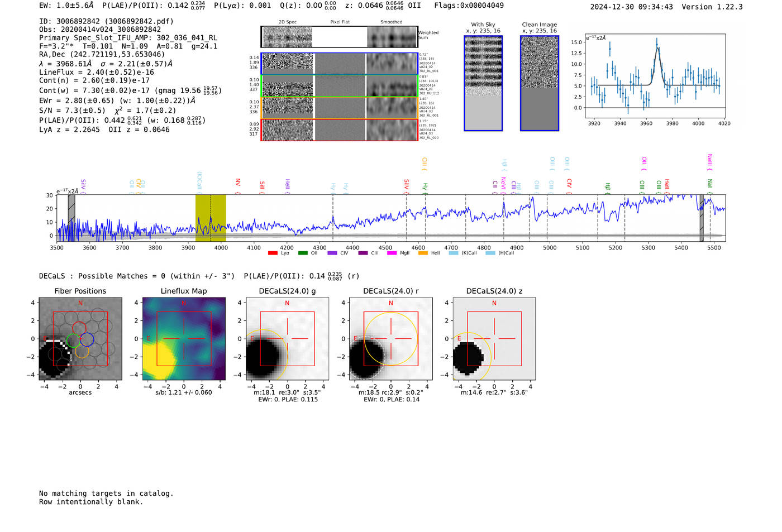This screenshot has width=782, height=532.
Task: Click the S/N = 7.3(±0.5) value
Action: (x=72, y=111)
